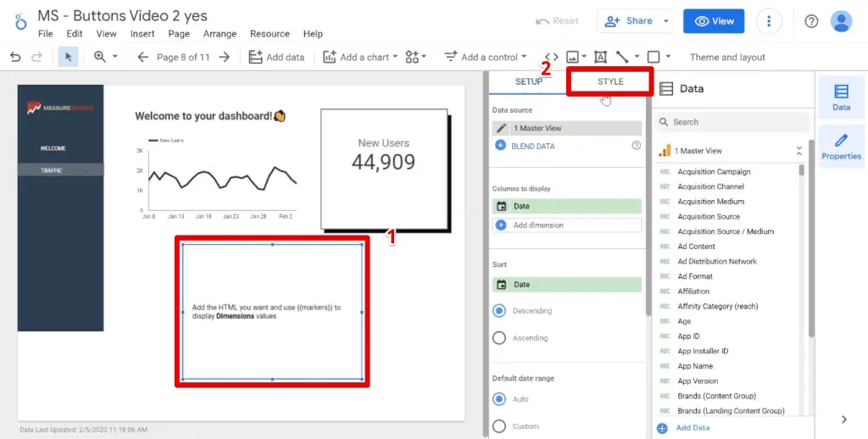Select the rectangle shape tool

(654, 57)
